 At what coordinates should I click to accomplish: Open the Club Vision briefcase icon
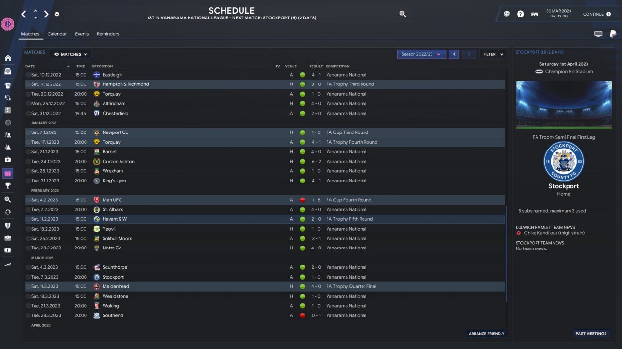tap(8, 238)
